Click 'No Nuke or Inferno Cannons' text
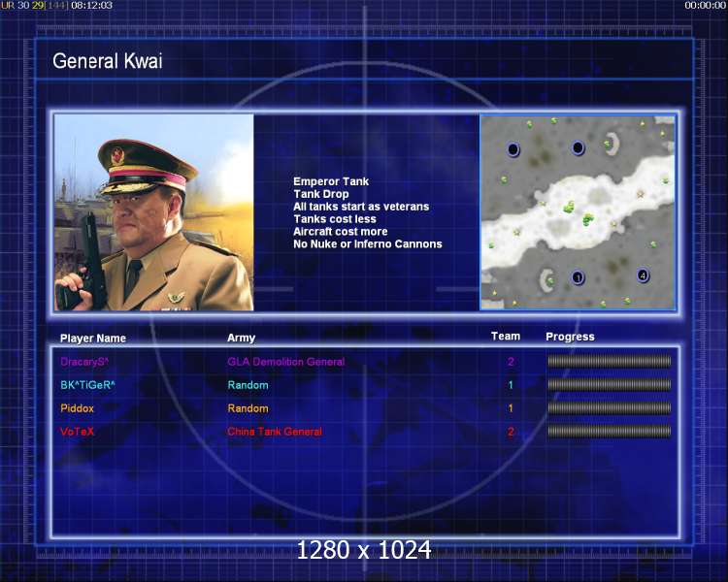The image size is (728, 582). [x=368, y=244]
